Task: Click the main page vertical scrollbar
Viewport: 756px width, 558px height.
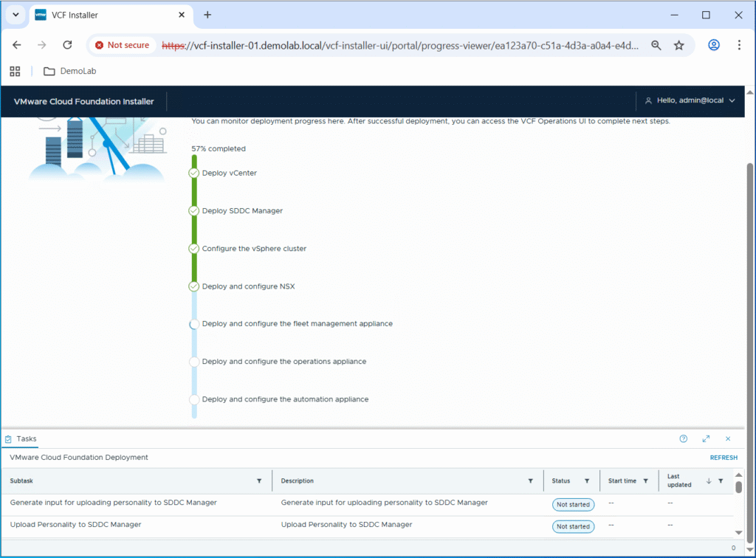Action: coord(750,352)
